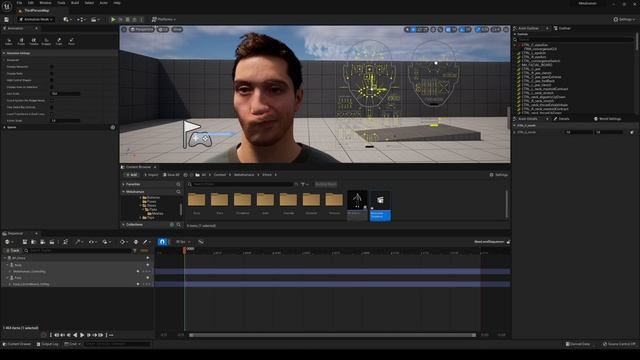Screen dimensions: 640x360
Task: Open the Pivot tool
Action: (x=71, y=41)
